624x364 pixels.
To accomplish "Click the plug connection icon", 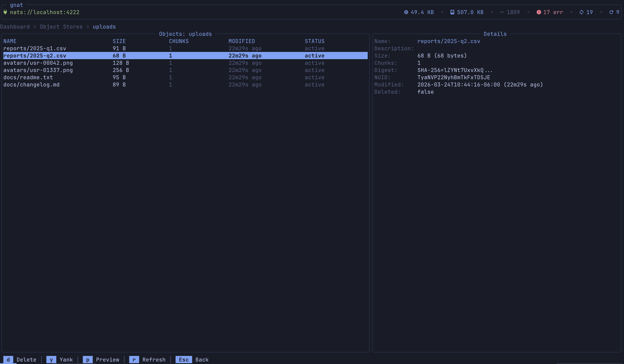I will point(5,12).
